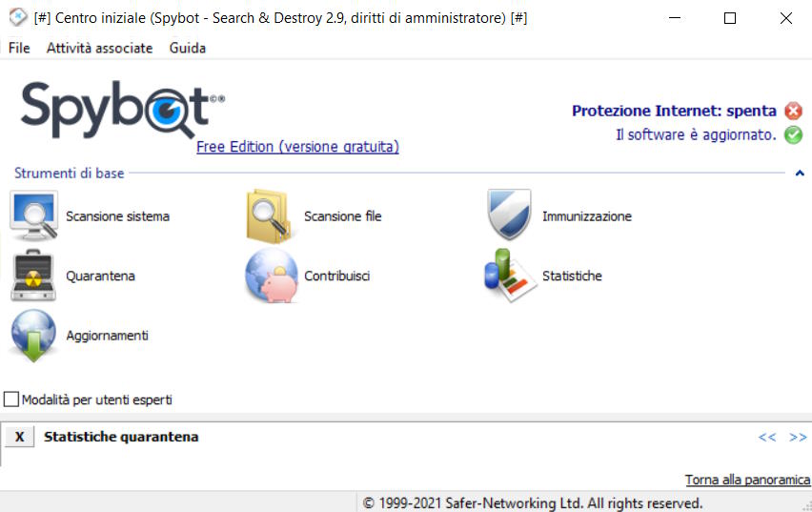
Task: Click the Free Edition (versione gratuita) link
Action: coord(297,147)
